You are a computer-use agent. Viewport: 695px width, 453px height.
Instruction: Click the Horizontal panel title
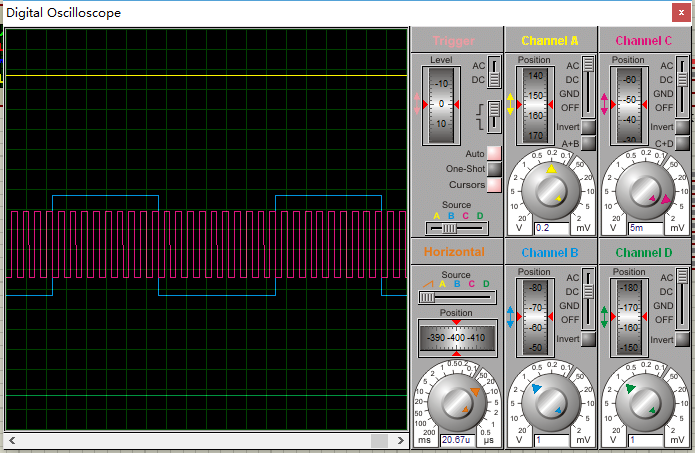pyautogui.click(x=454, y=252)
